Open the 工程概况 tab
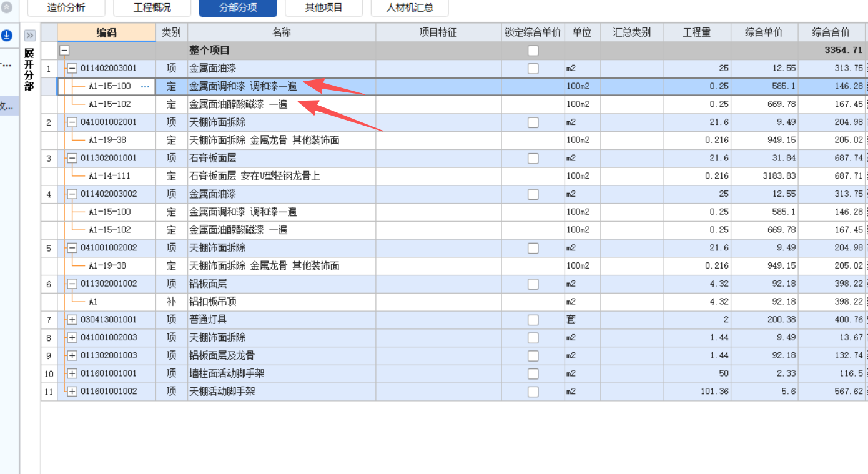 coord(152,8)
